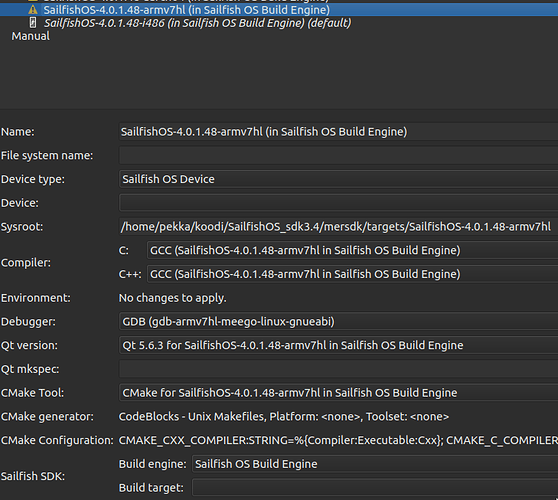
Task: Click the CMake generator value text
Action: [284, 416]
